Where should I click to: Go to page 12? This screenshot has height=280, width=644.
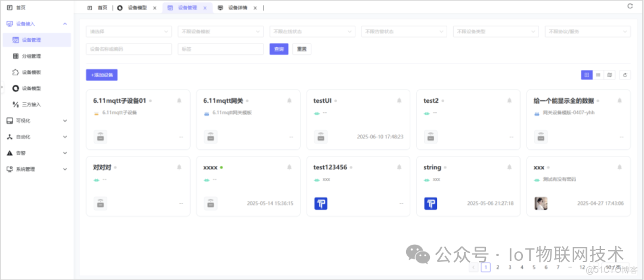(582, 267)
